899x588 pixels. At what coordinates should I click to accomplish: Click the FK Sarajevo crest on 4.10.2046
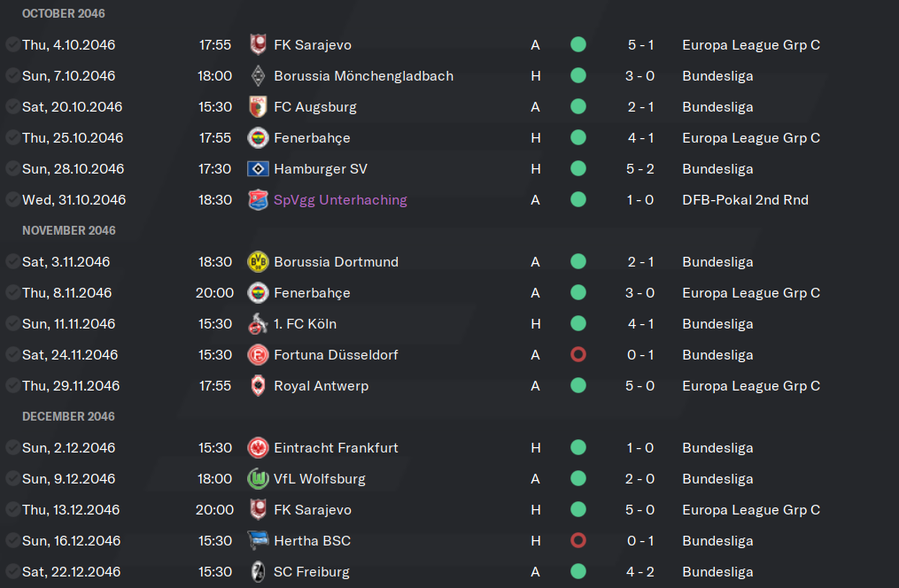[x=258, y=44]
